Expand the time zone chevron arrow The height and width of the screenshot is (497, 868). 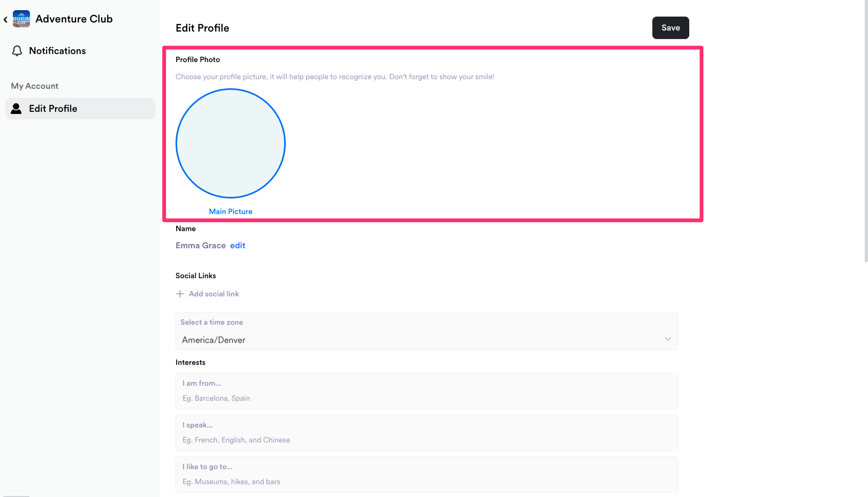coord(667,339)
